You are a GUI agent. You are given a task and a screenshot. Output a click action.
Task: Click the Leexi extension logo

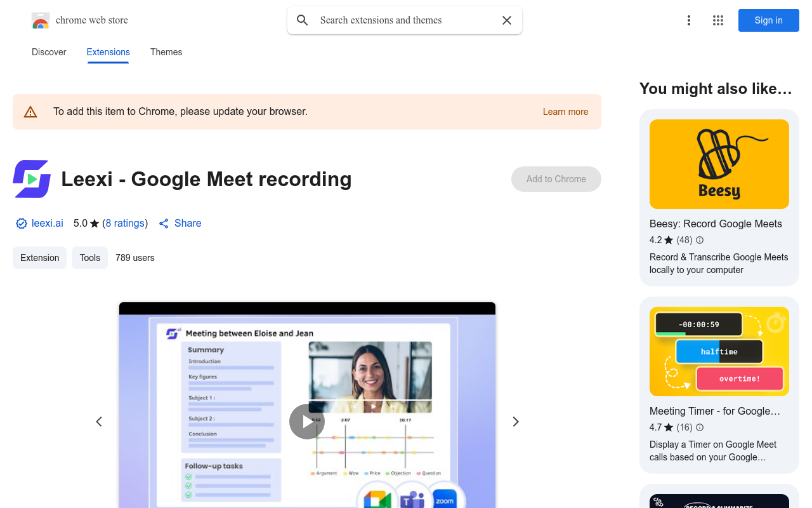pos(32,179)
